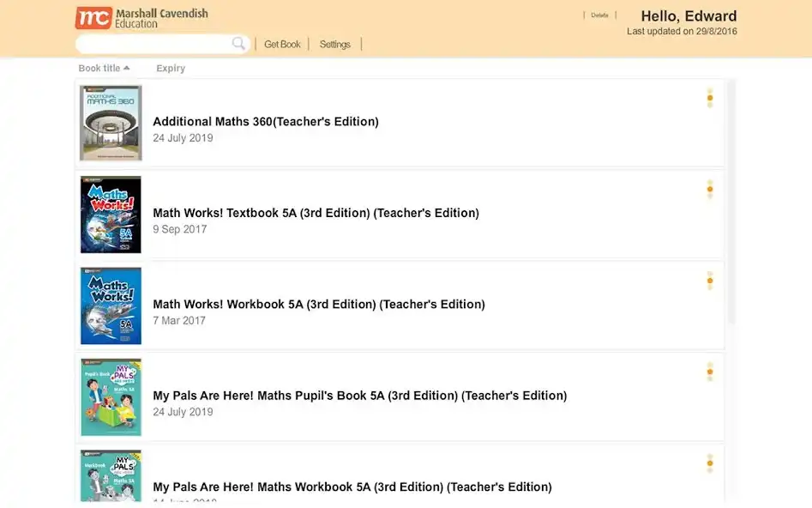Open Math Works! Textbook 5A cover thumbnail
The width and height of the screenshot is (812, 508).
(111, 214)
